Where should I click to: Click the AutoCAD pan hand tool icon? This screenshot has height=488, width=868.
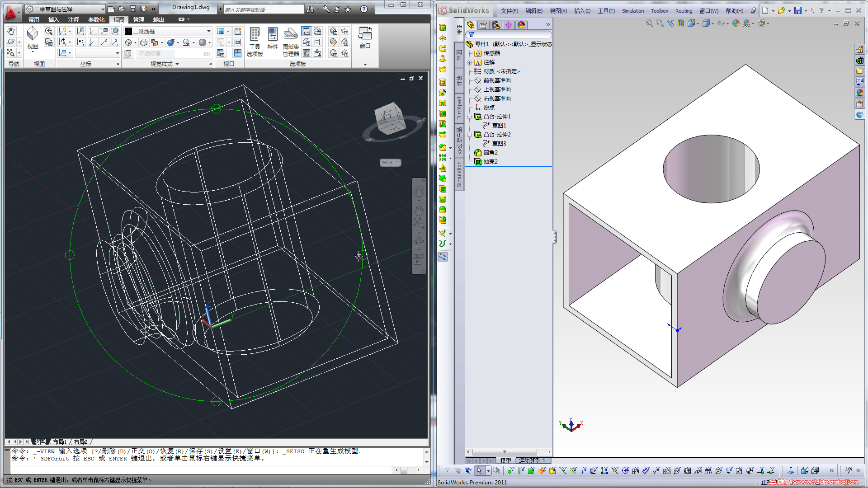coord(11,31)
